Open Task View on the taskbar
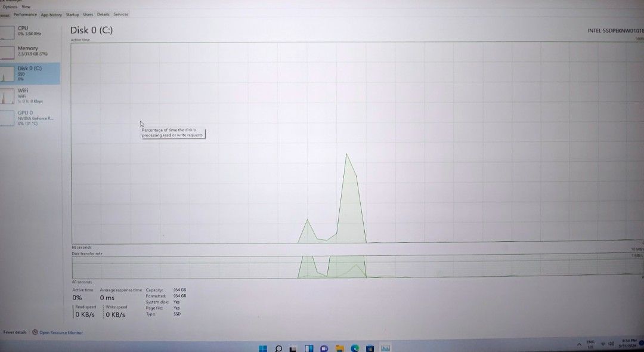Image resolution: width=644 pixels, height=352 pixels. tap(293, 348)
